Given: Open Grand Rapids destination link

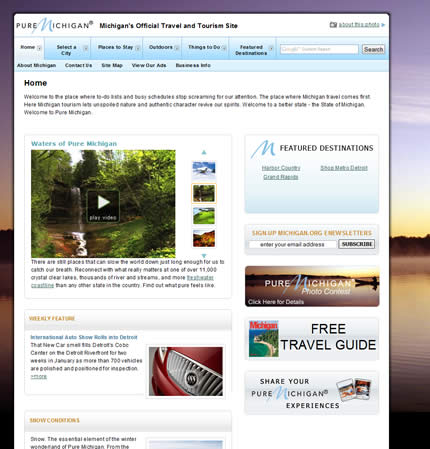Looking at the screenshot, I should pos(281,177).
